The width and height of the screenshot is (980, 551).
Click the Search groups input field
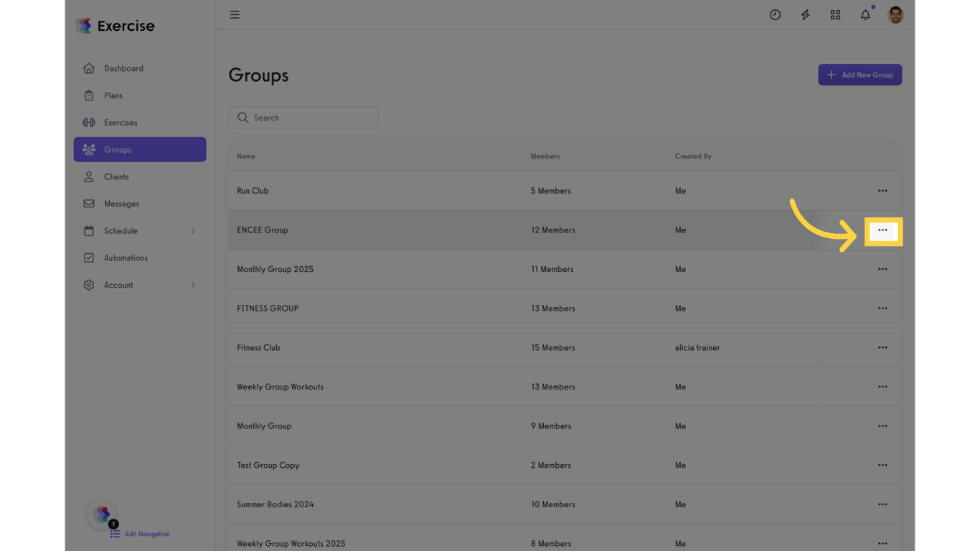(x=303, y=118)
